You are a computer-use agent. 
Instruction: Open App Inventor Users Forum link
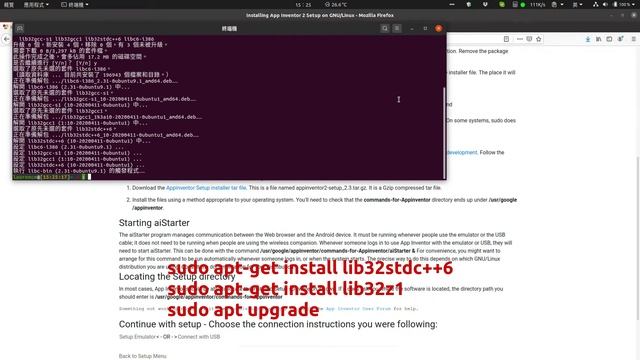tap(358, 309)
